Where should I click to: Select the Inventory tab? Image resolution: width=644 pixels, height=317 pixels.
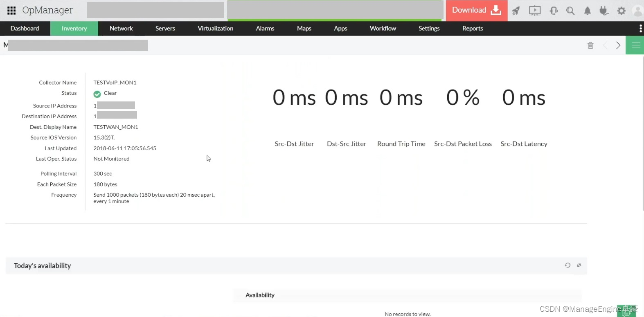point(74,28)
